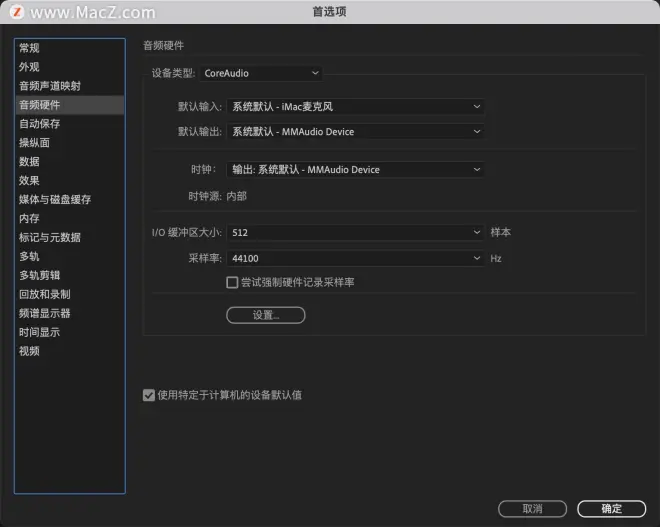Click the 时钟源 内部 value text
The image size is (660, 527).
tap(237, 196)
